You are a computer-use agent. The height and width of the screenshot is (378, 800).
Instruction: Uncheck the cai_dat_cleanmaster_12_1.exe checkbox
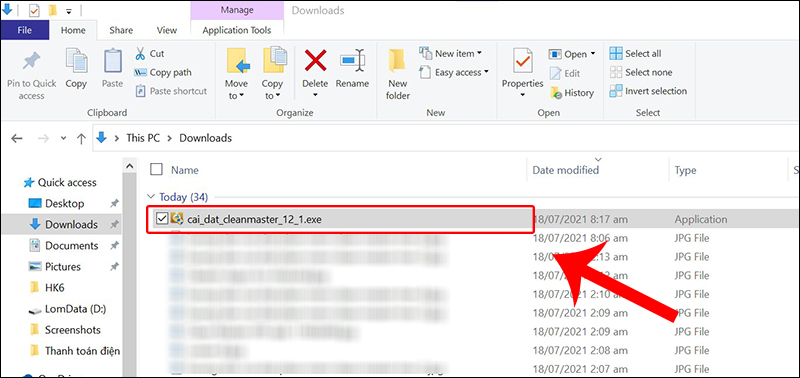click(x=162, y=219)
